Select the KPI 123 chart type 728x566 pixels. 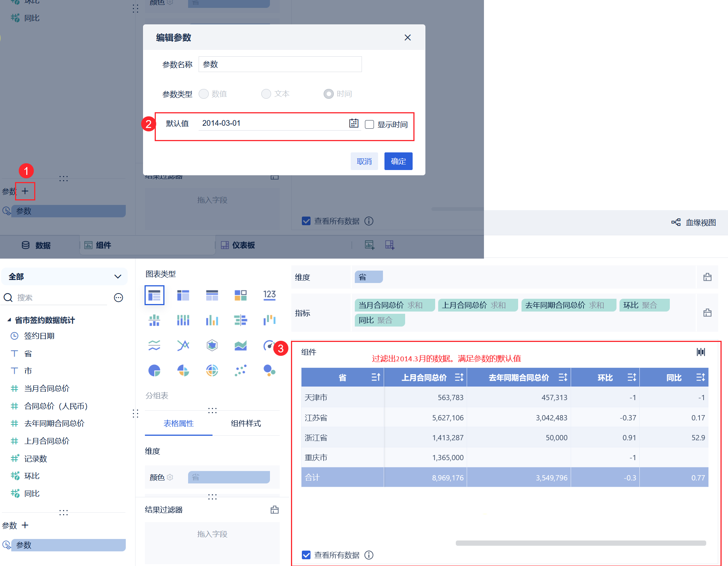269,295
